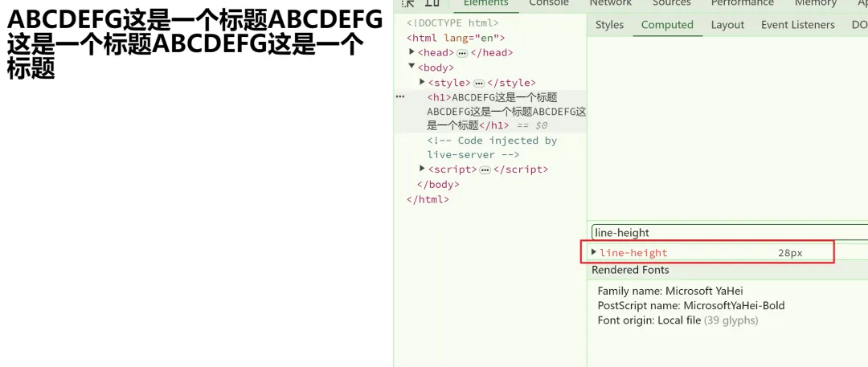
Task: Click the three-dot actions beside the h1 node
Action: coord(400,96)
